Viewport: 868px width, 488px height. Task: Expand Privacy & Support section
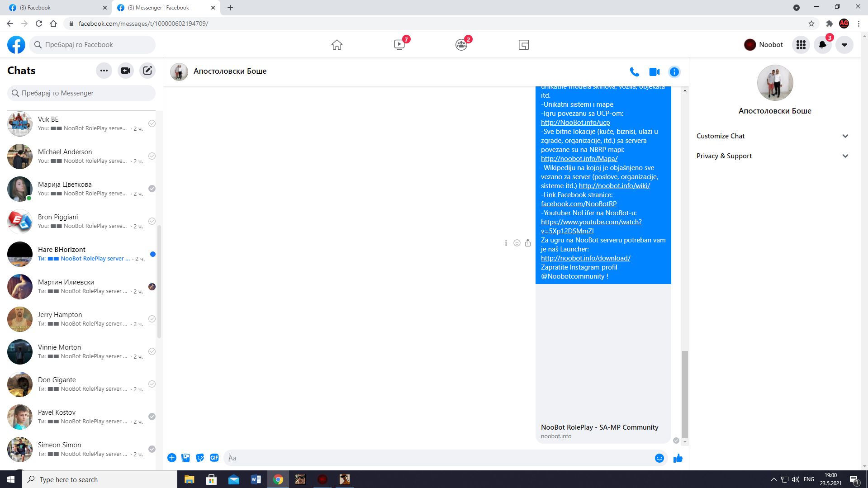(x=773, y=156)
